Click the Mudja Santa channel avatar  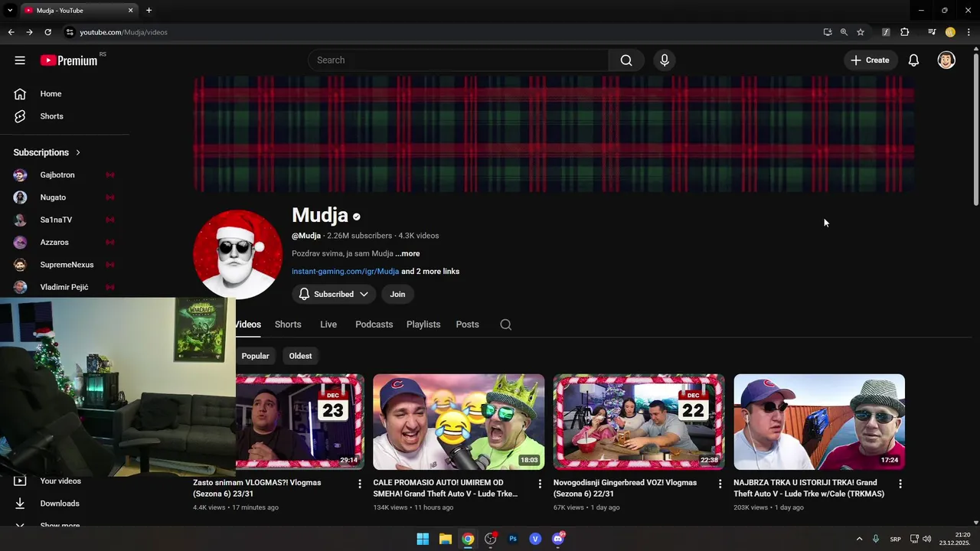point(237,255)
